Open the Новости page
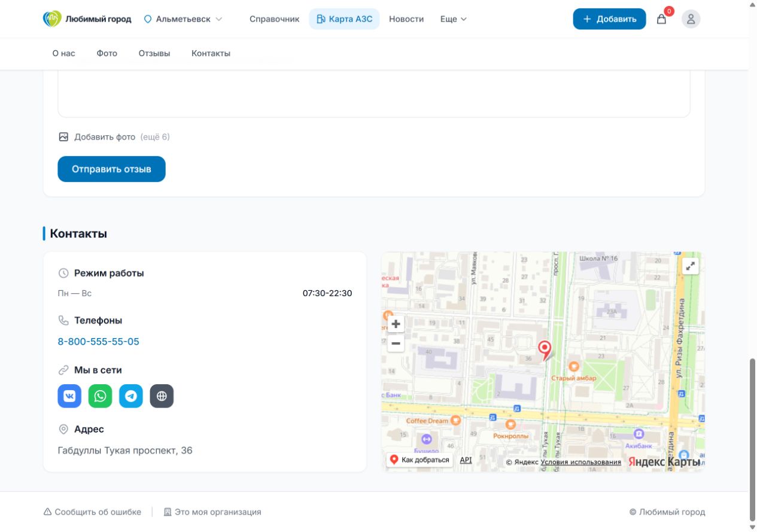 click(406, 19)
